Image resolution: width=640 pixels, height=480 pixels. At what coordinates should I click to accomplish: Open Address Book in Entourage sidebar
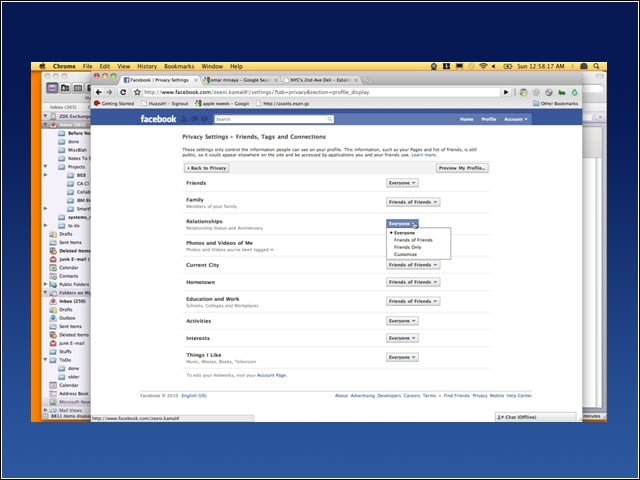click(69, 393)
